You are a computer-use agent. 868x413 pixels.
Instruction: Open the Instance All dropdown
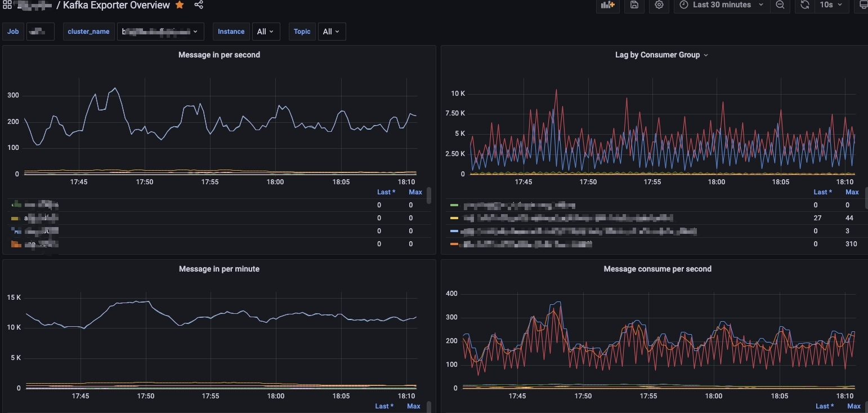pos(266,32)
